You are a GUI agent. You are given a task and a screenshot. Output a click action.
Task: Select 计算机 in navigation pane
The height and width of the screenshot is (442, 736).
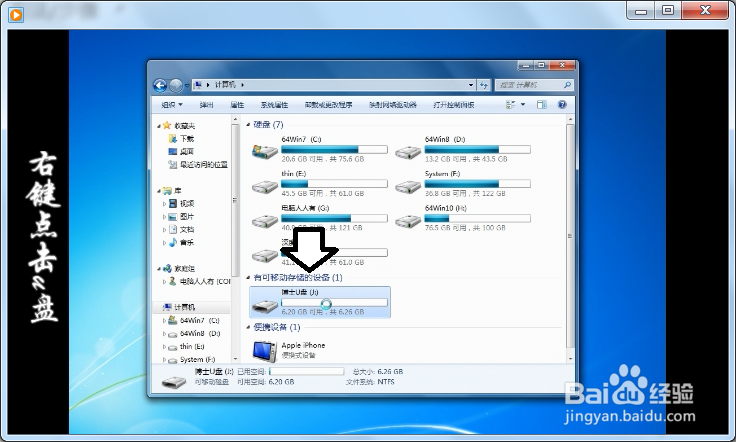pos(184,307)
